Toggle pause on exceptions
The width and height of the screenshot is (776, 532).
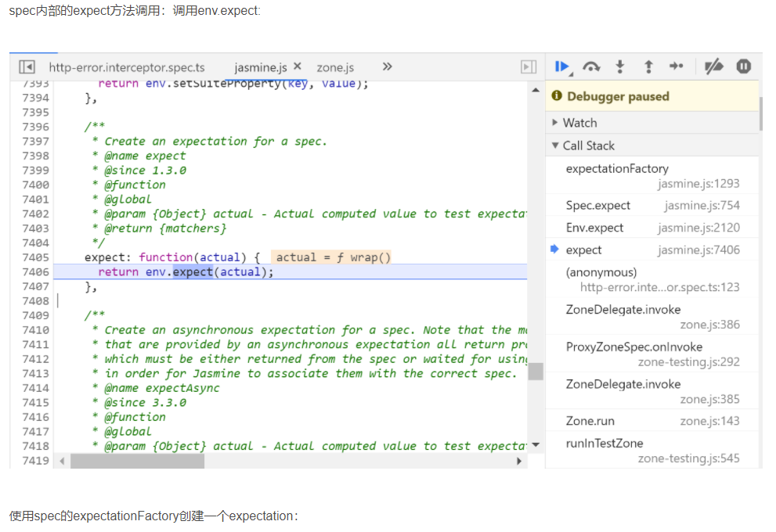click(743, 66)
